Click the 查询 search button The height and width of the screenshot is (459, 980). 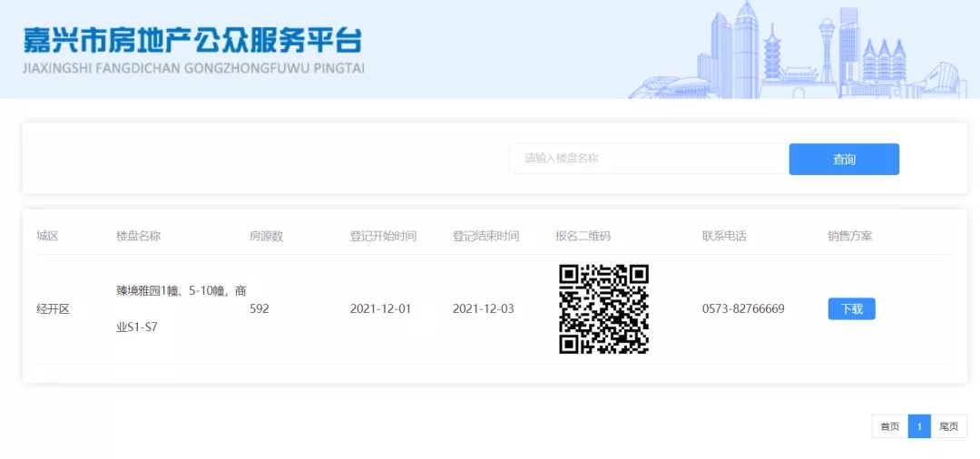click(844, 160)
